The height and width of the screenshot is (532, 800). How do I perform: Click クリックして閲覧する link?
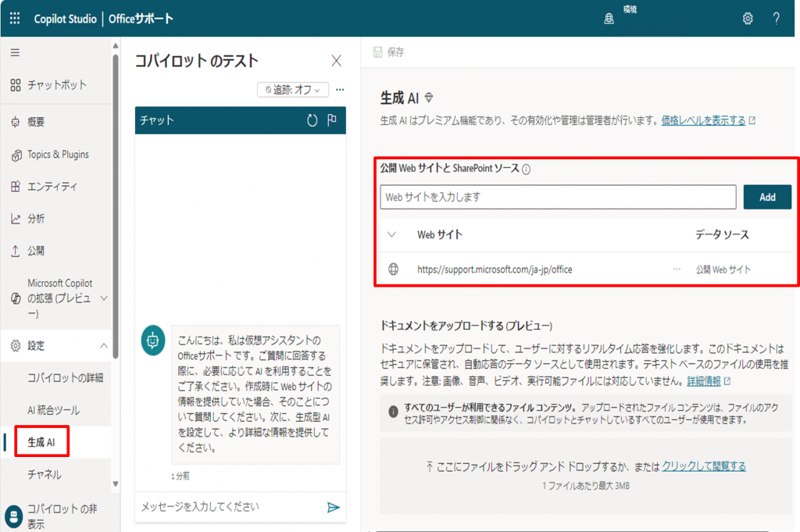(704, 466)
